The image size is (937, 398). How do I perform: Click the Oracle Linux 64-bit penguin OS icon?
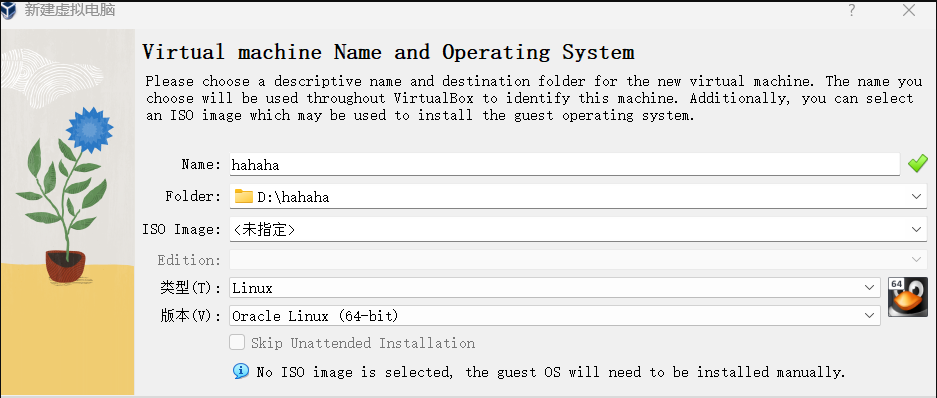[908, 296]
